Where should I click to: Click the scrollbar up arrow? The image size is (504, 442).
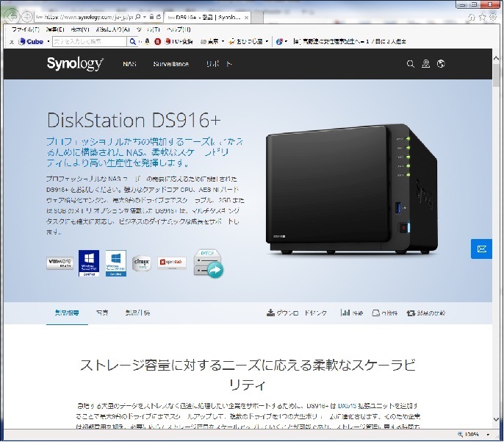click(496, 59)
